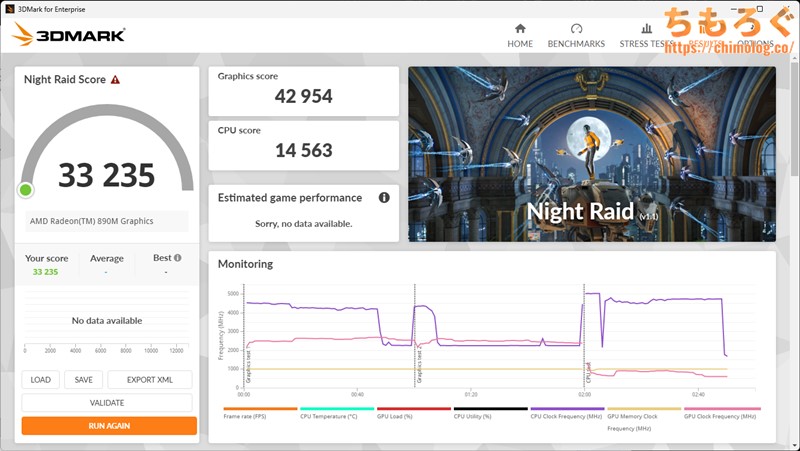800x451 pixels.
Task: Click the green score gauge indicator dot
Action: [26, 190]
